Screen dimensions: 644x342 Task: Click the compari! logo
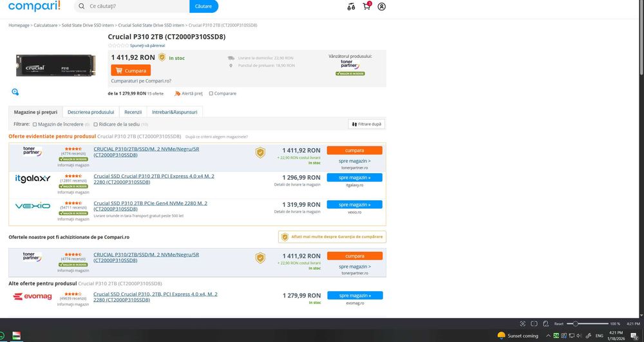pyautogui.click(x=34, y=6)
